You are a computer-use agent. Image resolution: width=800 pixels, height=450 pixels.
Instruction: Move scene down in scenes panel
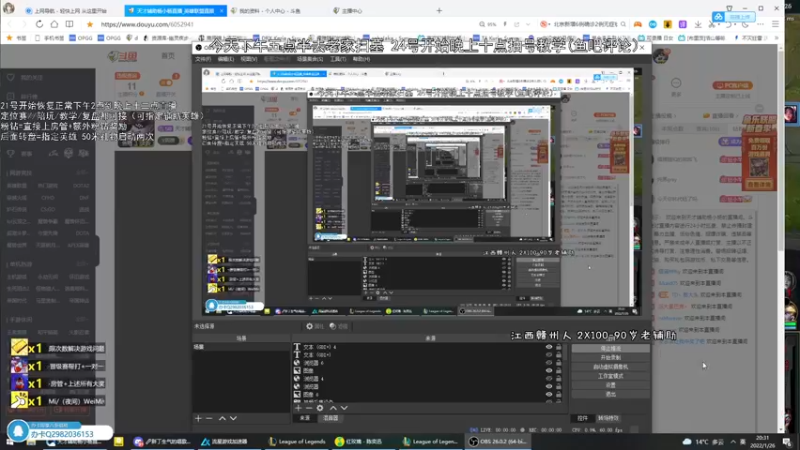coord(233,418)
